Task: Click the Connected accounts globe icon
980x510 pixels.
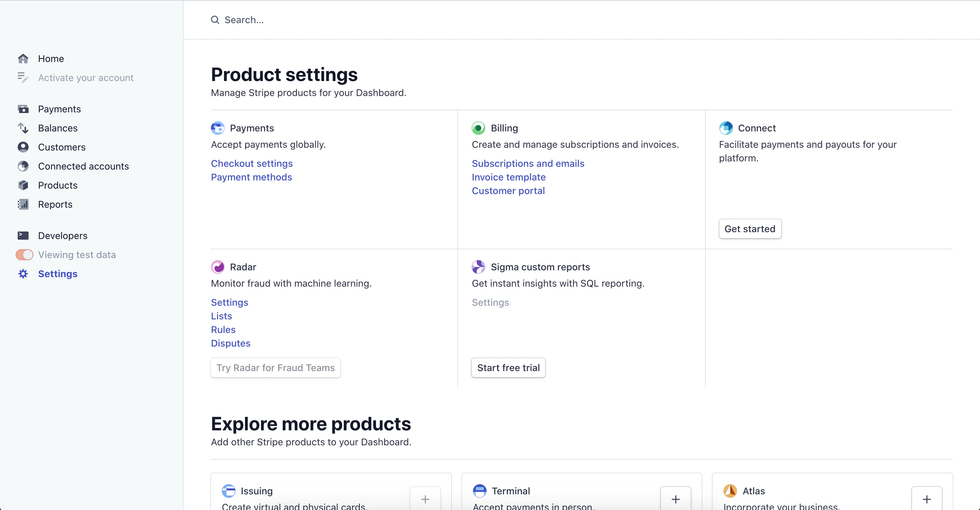Action: coord(23,166)
